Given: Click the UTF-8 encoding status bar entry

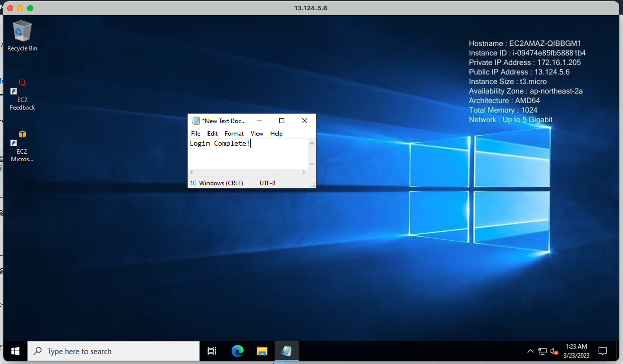Looking at the screenshot, I should click(x=268, y=183).
